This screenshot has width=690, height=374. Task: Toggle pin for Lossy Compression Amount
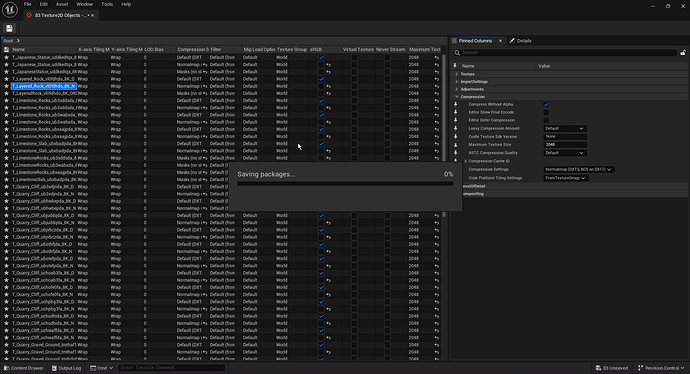coord(455,128)
